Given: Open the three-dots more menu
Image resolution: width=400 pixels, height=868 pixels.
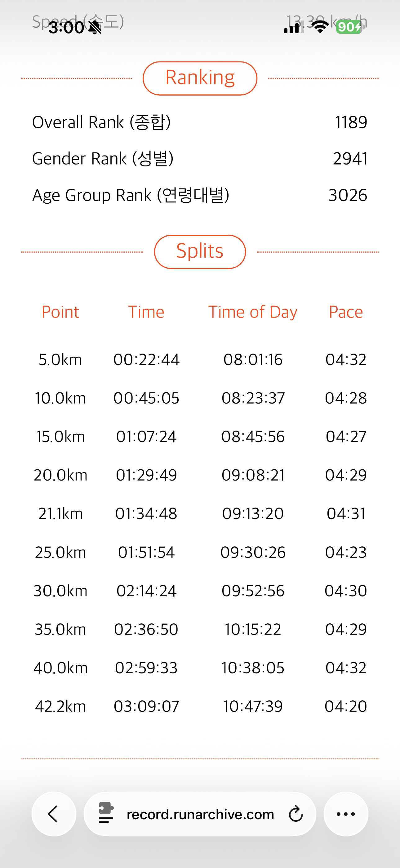Looking at the screenshot, I should click(346, 814).
